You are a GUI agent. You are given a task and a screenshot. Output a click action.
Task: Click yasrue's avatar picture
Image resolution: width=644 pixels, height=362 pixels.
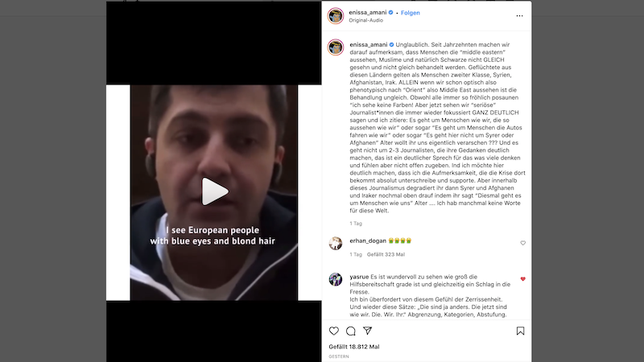point(336,279)
